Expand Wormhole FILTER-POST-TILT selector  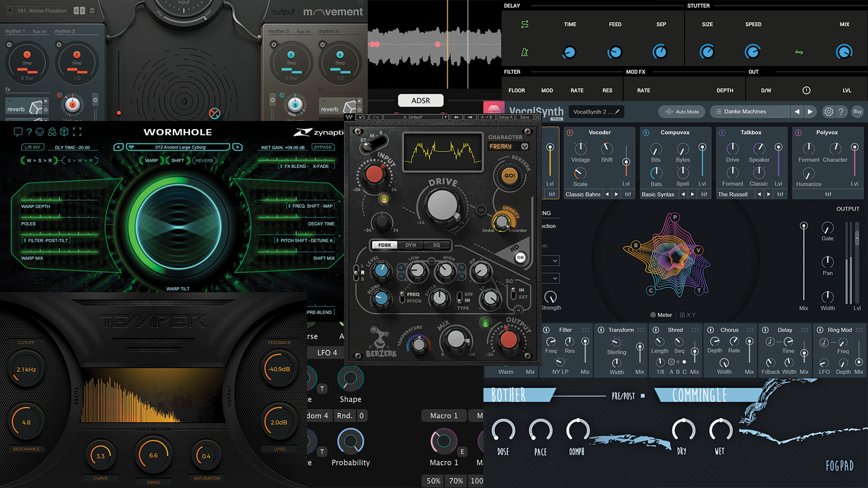pyautogui.click(x=46, y=240)
